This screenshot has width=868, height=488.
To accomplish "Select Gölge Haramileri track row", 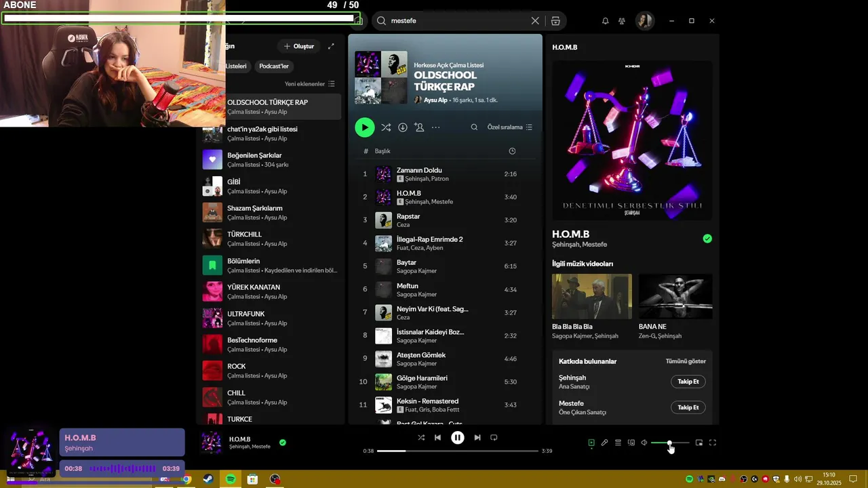I will point(445,382).
